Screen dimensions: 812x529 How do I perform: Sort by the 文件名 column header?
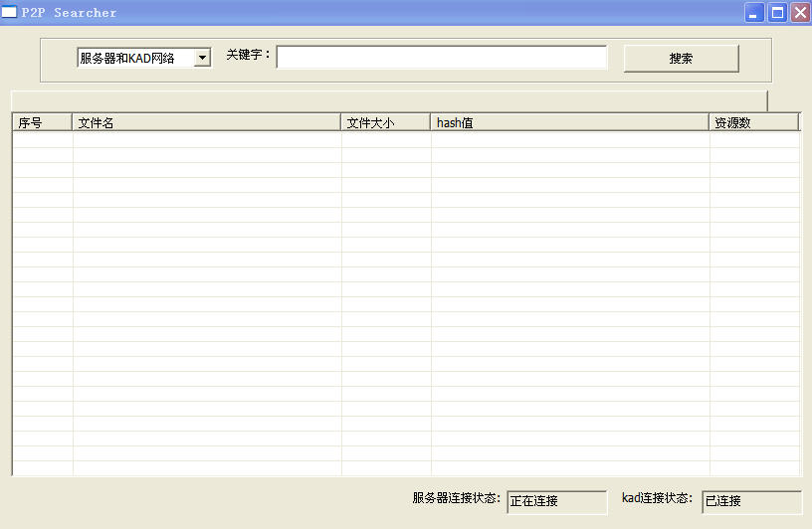[206, 122]
